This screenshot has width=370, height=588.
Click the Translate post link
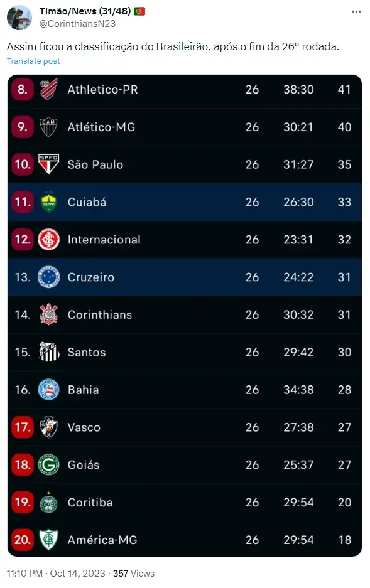(33, 61)
